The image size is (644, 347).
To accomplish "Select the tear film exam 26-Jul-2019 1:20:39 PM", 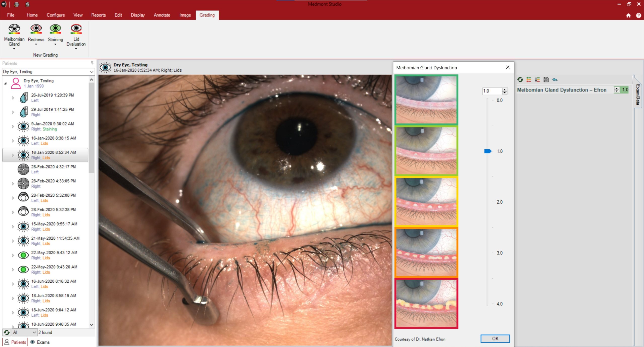I will click(52, 98).
